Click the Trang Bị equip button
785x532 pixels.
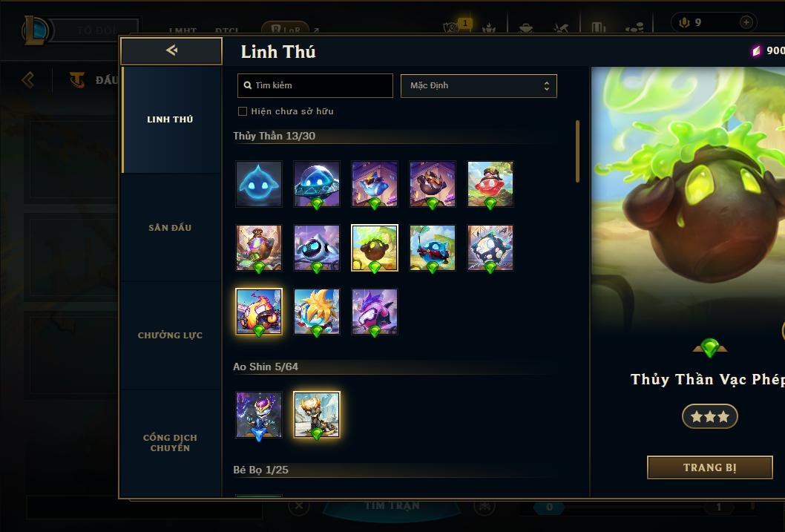click(710, 467)
